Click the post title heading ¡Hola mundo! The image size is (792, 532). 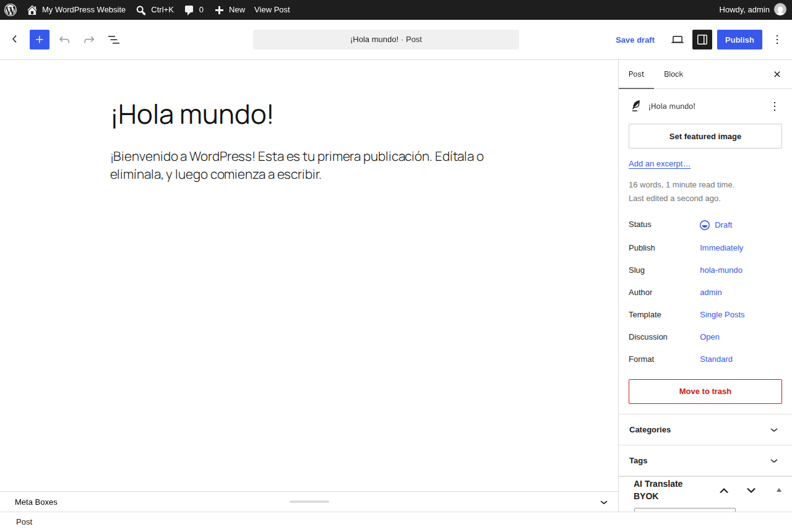[192, 114]
